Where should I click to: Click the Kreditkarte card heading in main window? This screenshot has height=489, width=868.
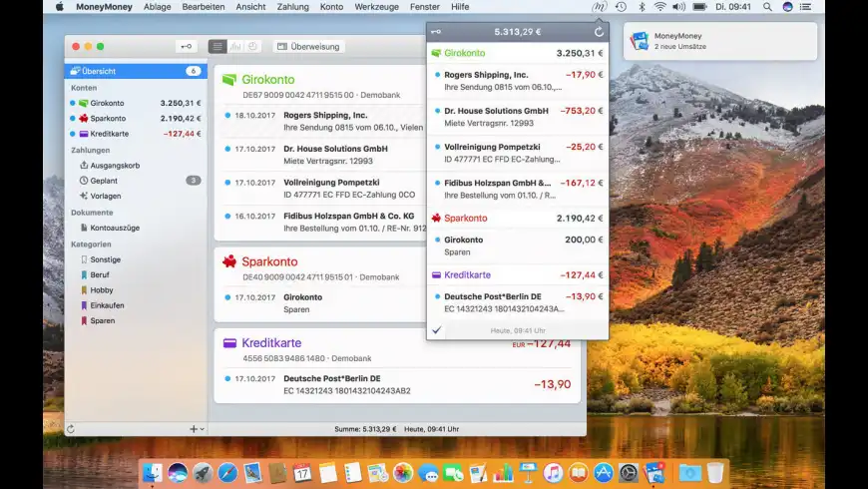pyautogui.click(x=271, y=342)
